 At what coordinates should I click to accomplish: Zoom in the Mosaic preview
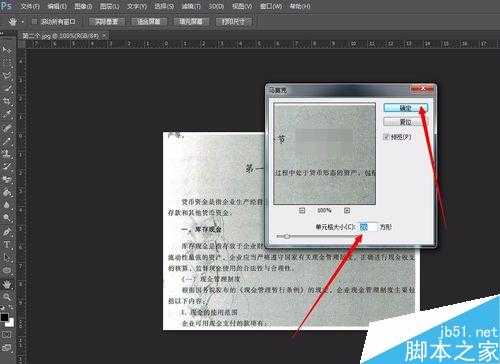347,211
